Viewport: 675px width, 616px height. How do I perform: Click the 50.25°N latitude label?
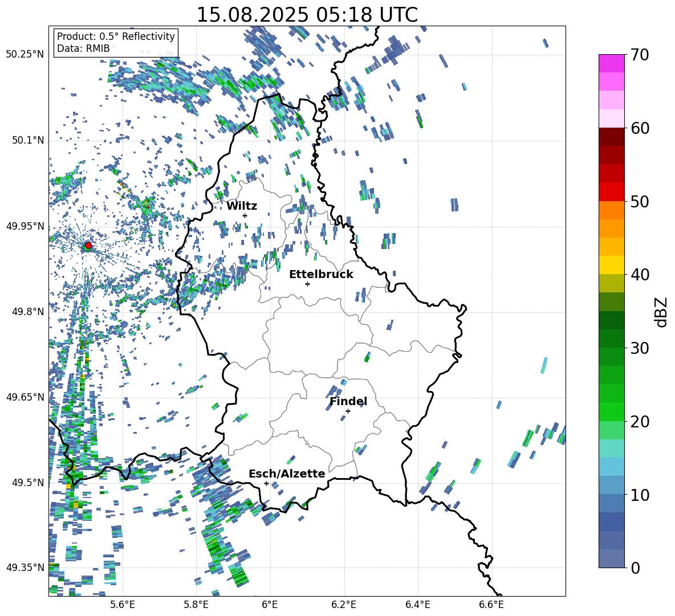[25, 55]
